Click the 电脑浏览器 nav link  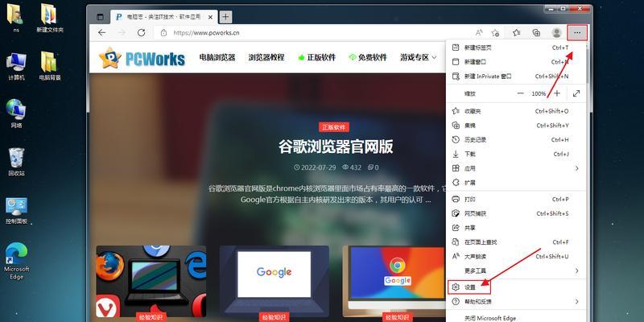coord(217,57)
